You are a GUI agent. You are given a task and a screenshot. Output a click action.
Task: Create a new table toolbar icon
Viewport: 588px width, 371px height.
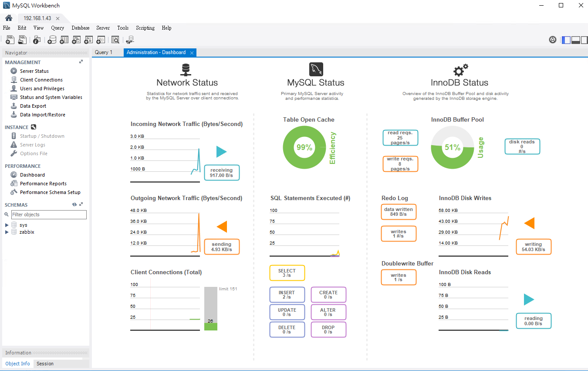pos(64,40)
